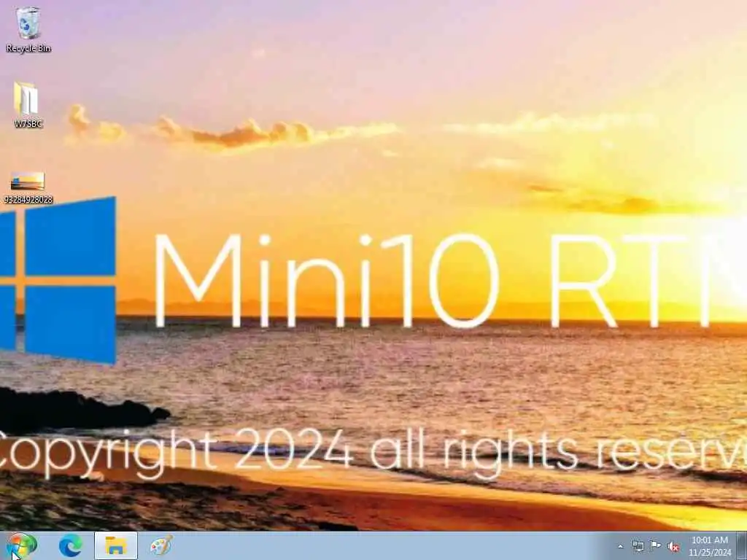Click the Recycle Bin label text
The height and width of the screenshot is (560, 747).
pyautogui.click(x=28, y=48)
